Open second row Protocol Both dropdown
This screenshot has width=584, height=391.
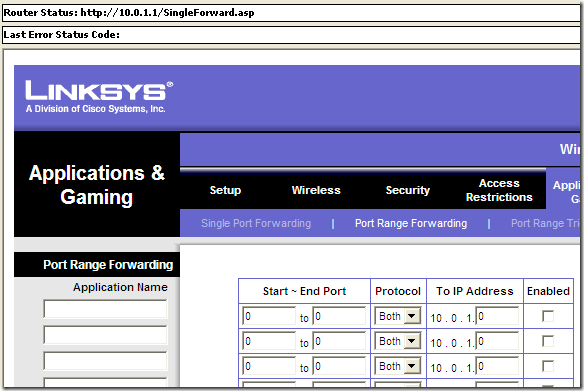pos(398,341)
